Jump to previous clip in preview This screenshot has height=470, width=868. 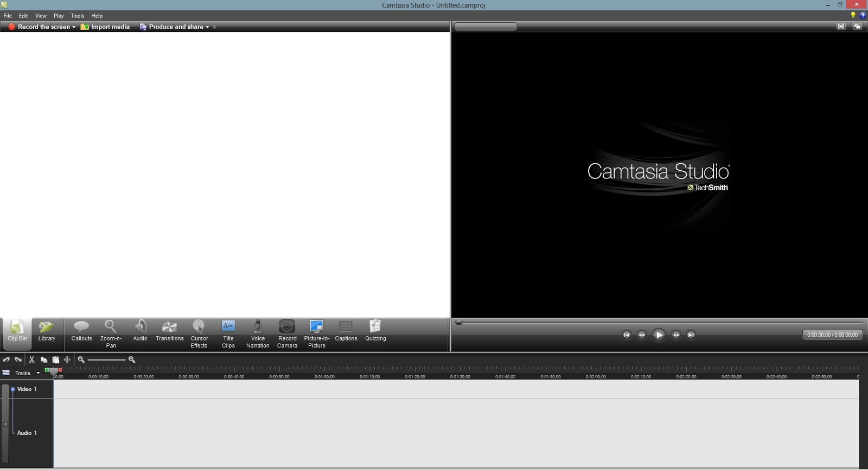(x=627, y=335)
